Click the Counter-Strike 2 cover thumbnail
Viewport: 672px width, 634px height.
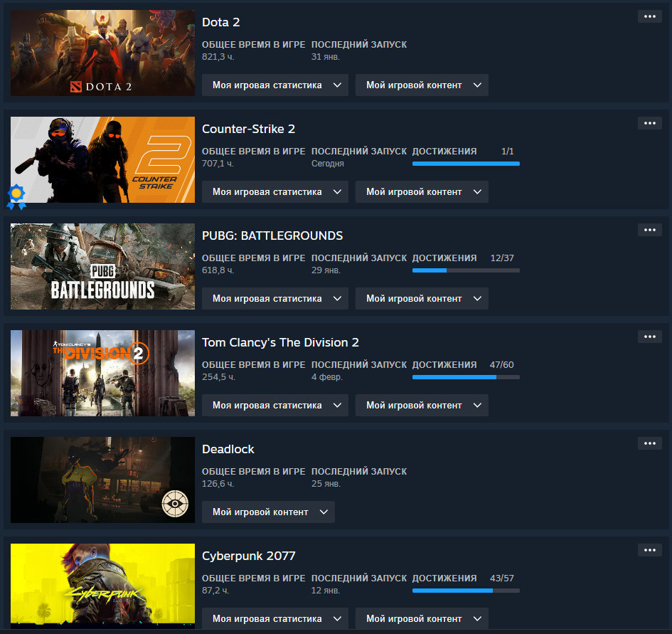pos(103,159)
